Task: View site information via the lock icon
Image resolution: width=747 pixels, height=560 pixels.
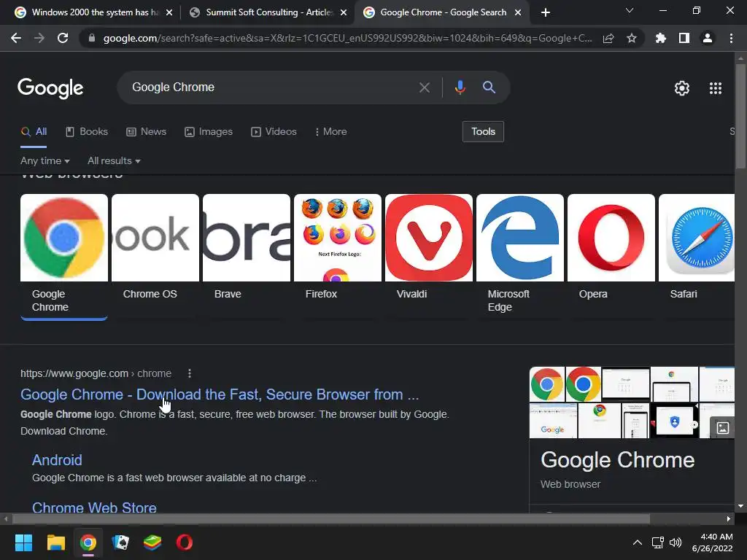Action: click(92, 38)
